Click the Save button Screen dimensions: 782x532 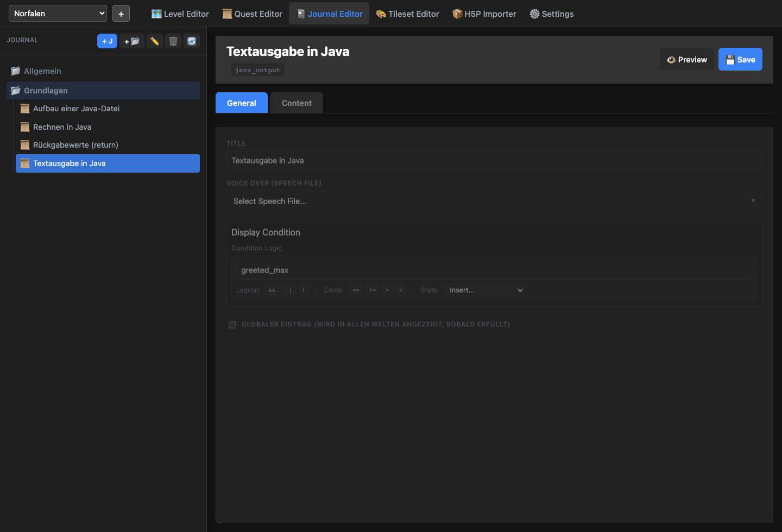tap(740, 60)
